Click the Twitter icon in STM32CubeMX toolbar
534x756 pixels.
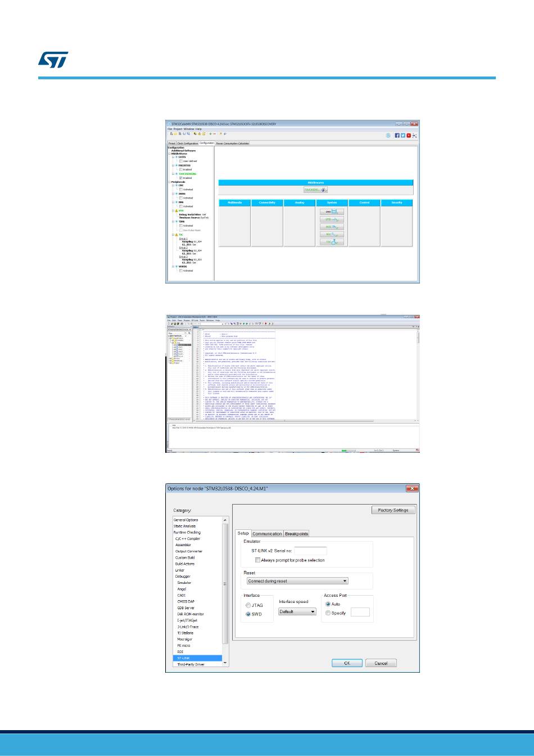(402, 135)
